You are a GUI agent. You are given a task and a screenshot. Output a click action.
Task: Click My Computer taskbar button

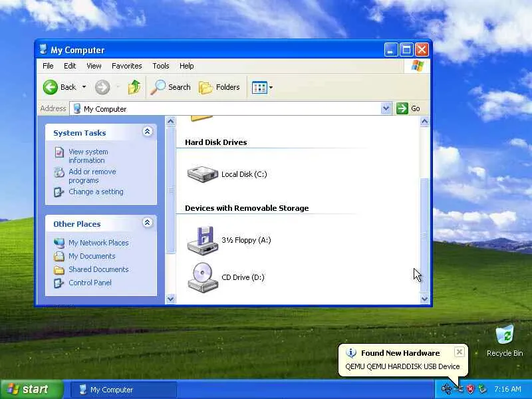[x=124, y=390]
